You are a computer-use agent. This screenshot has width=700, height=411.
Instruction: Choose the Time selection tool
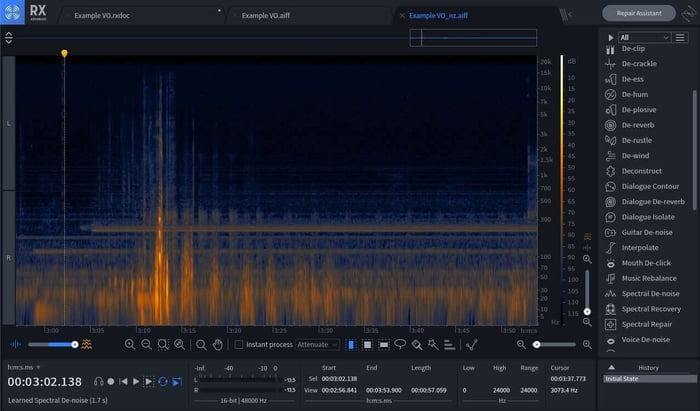click(x=351, y=345)
